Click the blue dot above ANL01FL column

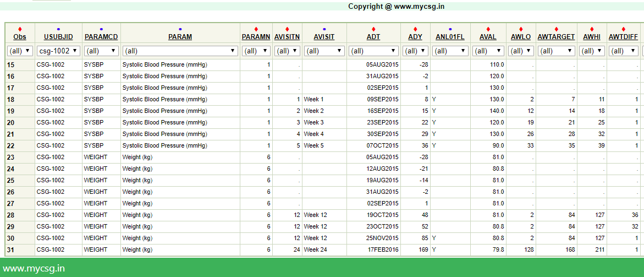[x=450, y=29]
